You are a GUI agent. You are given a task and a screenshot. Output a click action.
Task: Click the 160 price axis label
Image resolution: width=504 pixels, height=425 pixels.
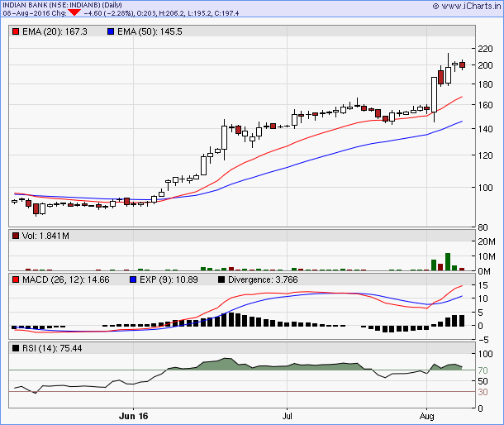coord(485,105)
